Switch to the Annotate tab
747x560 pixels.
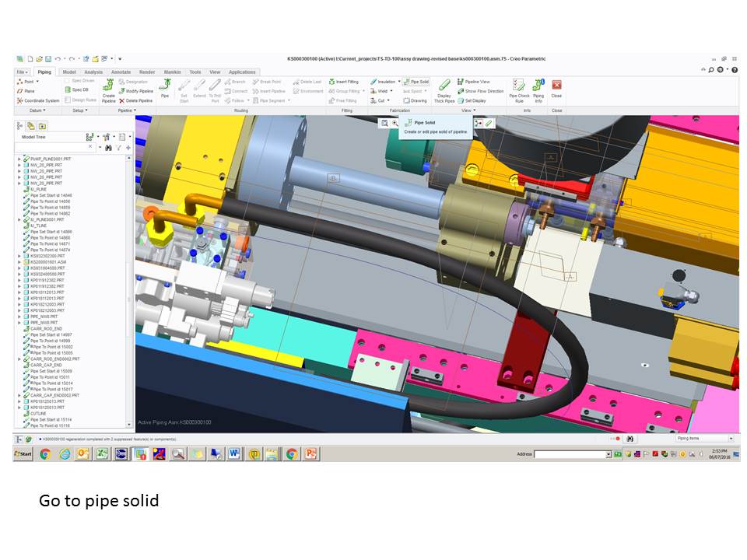[x=121, y=72]
